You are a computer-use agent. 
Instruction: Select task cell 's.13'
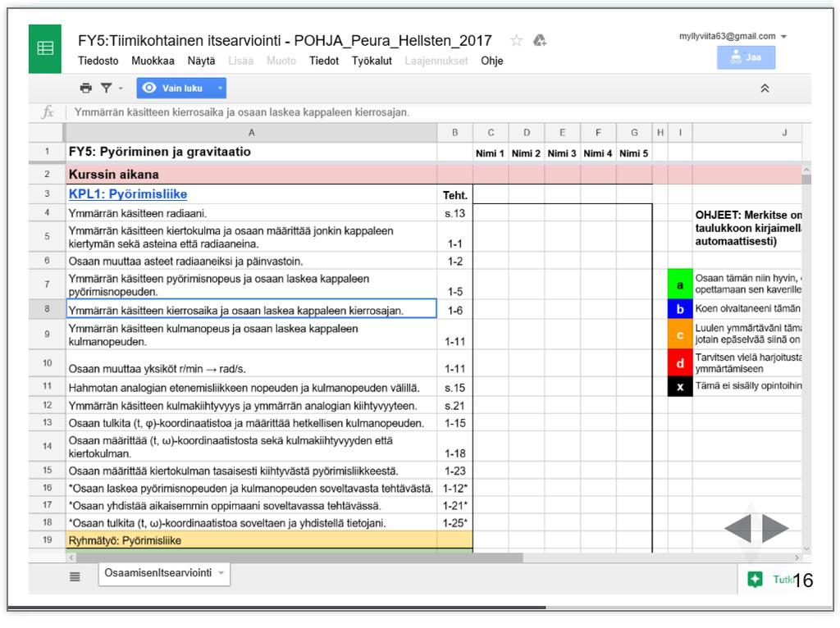454,213
